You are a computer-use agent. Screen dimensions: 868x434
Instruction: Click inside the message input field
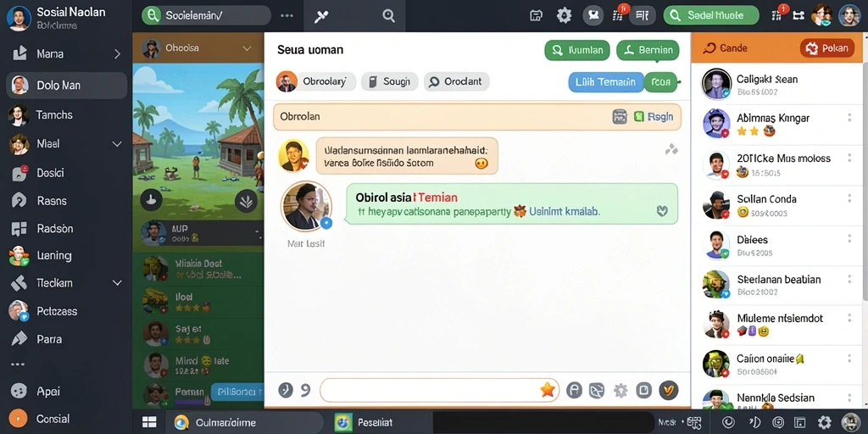click(440, 390)
